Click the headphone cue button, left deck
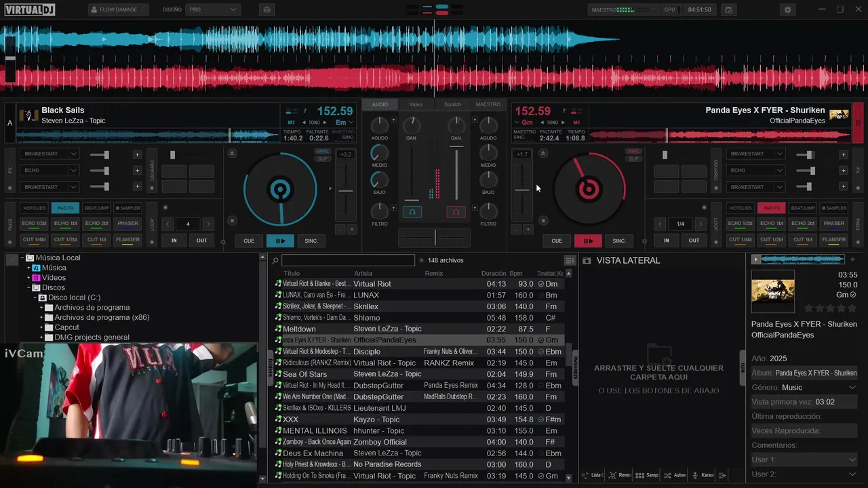This screenshot has height=488, width=868. 412,212
